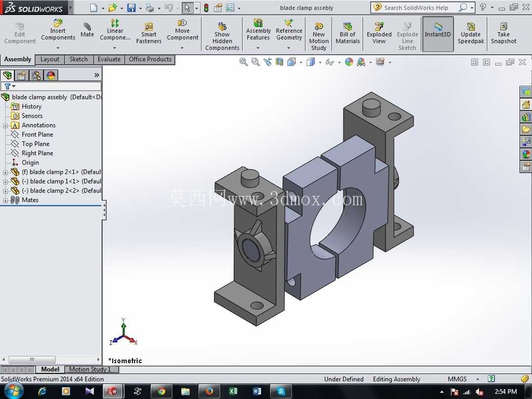This screenshot has height=399, width=532.
Task: Open SolidWorks Resources home icon in task pane
Action: click(x=526, y=104)
